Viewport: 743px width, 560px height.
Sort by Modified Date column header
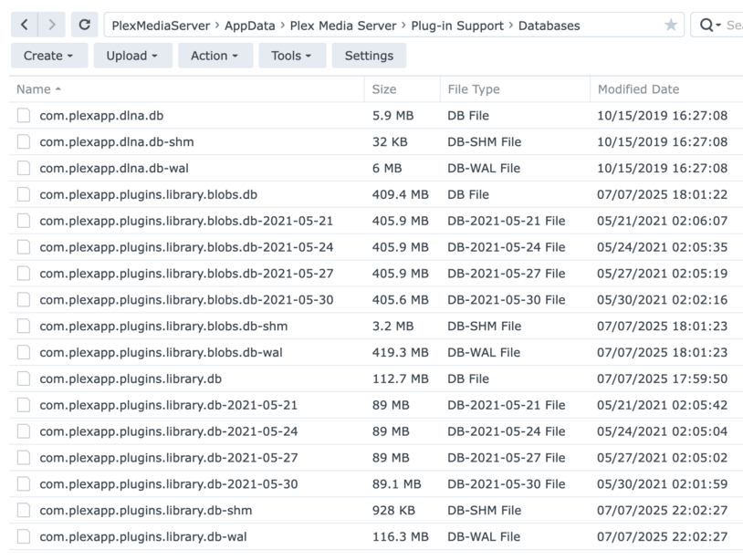[666, 89]
